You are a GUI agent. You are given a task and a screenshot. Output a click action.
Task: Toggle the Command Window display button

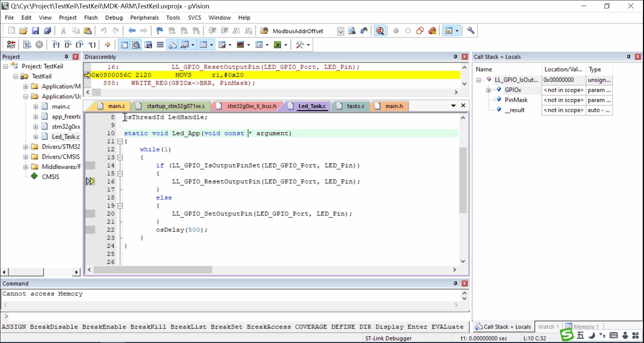124,45
